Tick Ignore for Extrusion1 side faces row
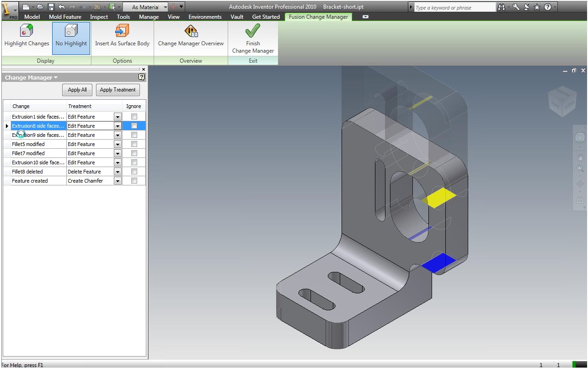The height and width of the screenshot is (368, 588). coord(134,117)
